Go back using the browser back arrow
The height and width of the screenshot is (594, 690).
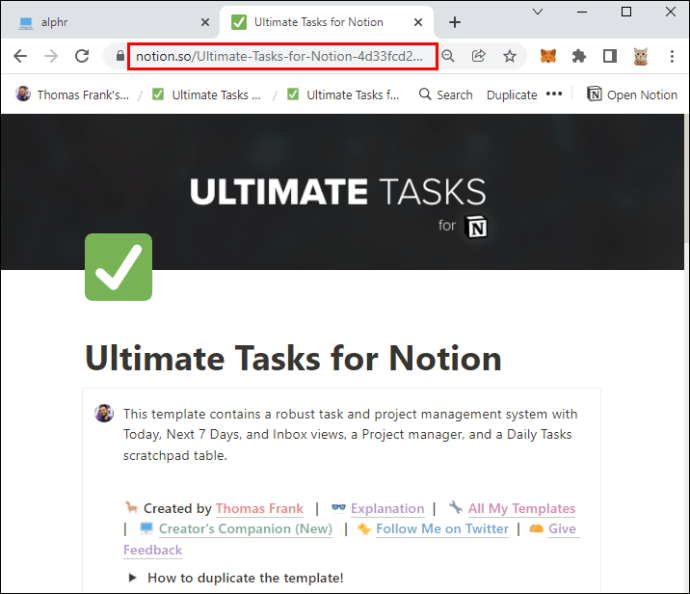(x=20, y=56)
